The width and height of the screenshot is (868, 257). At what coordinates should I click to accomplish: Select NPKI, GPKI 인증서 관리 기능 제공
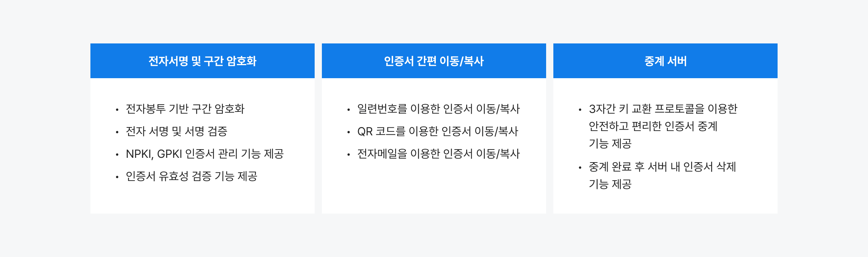tap(204, 154)
